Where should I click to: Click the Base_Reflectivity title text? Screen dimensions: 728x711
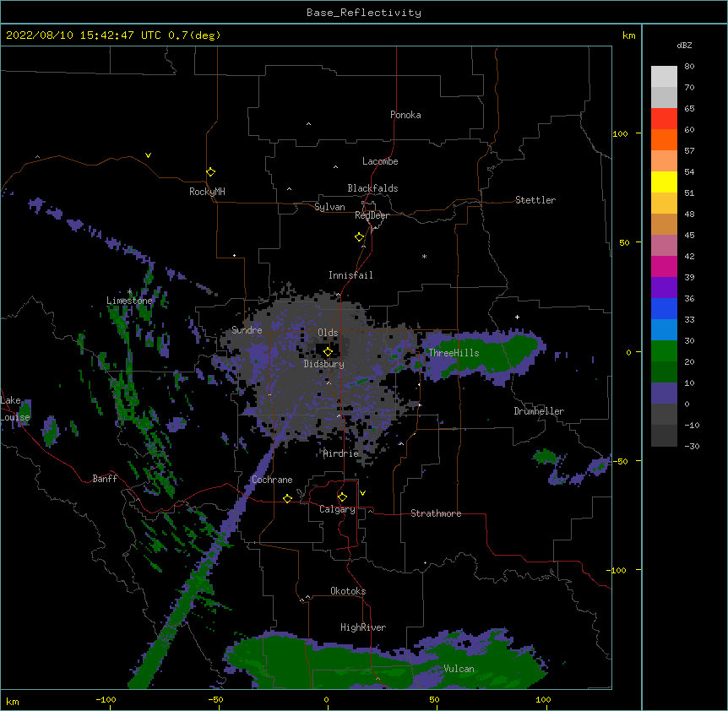(x=364, y=13)
